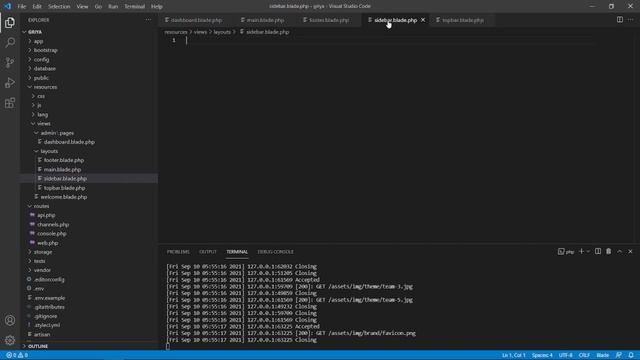
Task: Open the Run menu
Action: (x=113, y=7)
